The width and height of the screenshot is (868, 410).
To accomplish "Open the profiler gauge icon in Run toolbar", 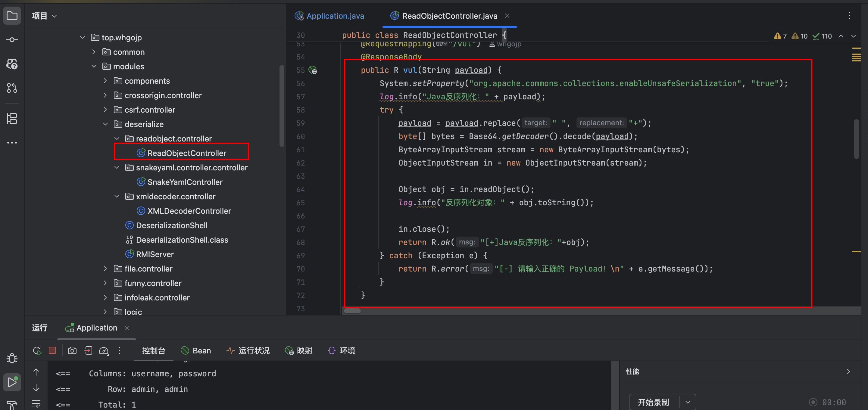I will coord(104,351).
